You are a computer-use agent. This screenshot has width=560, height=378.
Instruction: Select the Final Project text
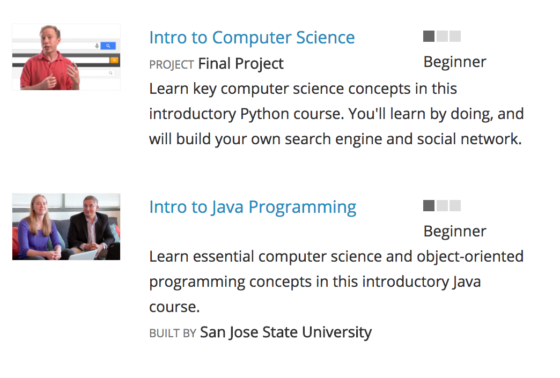point(241,64)
